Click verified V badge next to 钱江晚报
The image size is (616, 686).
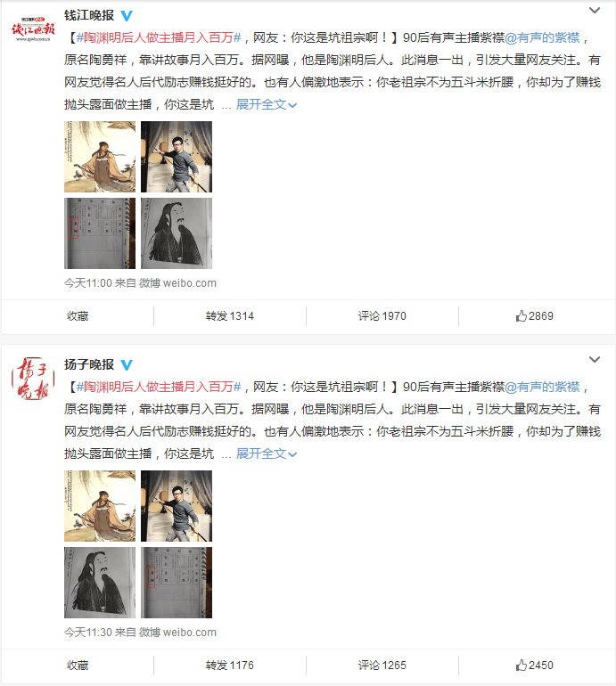pos(127,16)
